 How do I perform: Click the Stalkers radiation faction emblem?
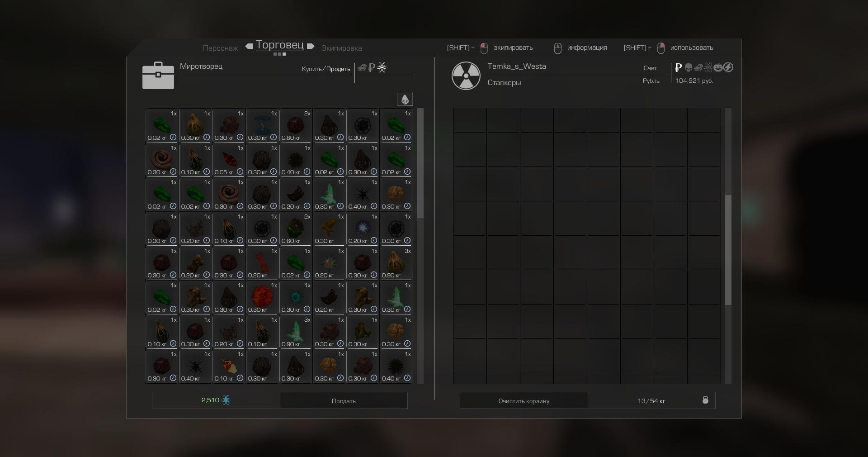[x=466, y=76]
